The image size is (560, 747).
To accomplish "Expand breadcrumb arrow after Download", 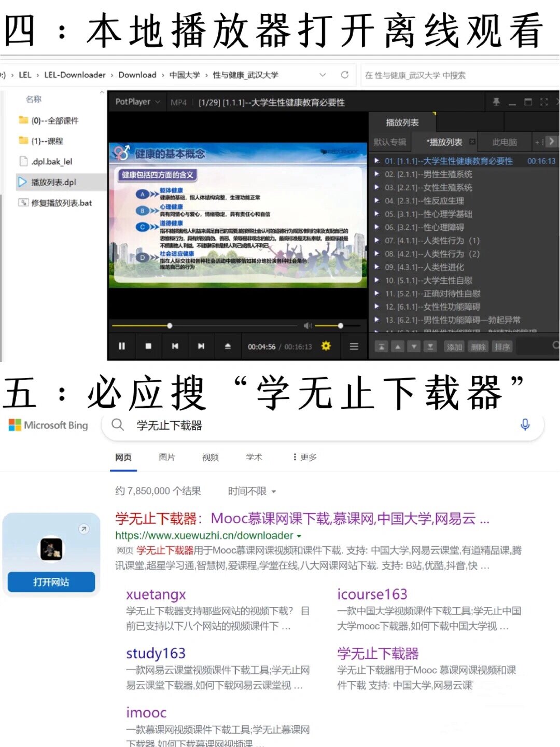I will click(163, 75).
